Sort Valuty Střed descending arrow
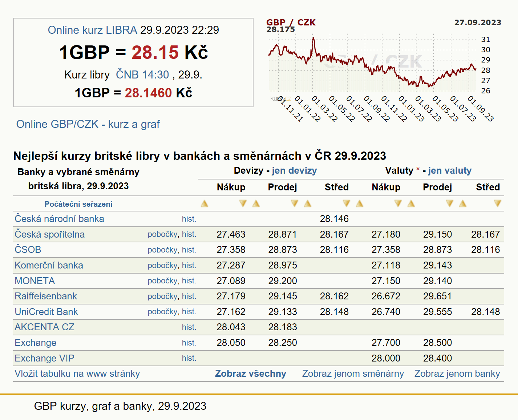The height and width of the screenshot is (420, 518). (x=497, y=203)
